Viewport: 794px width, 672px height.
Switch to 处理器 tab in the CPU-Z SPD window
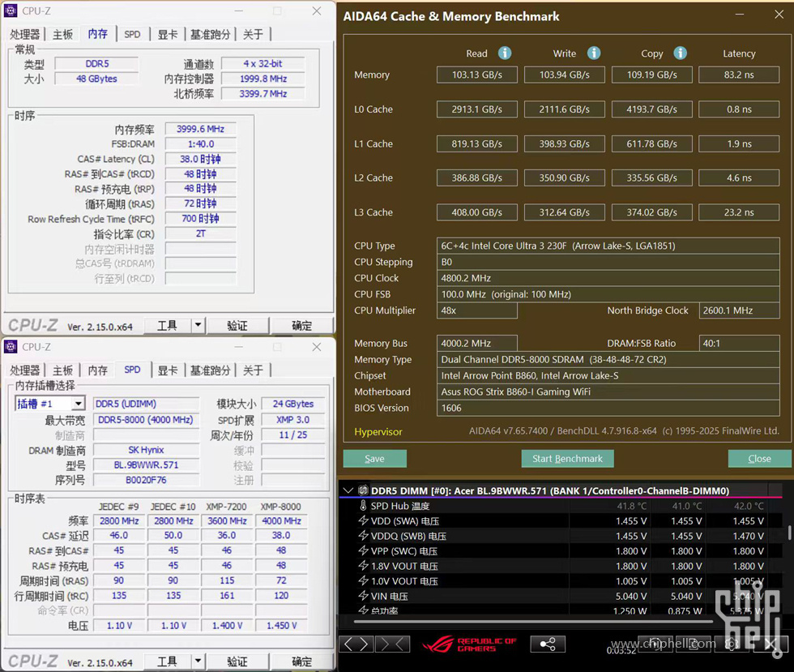(x=24, y=370)
